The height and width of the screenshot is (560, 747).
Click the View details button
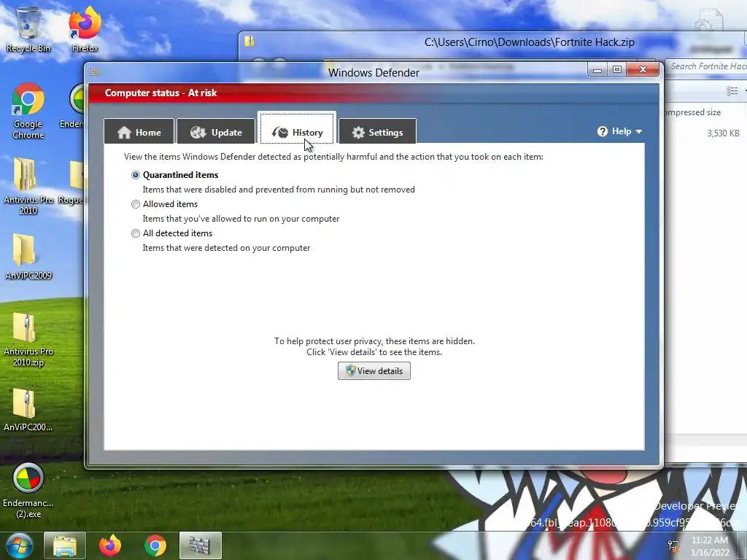tap(374, 371)
